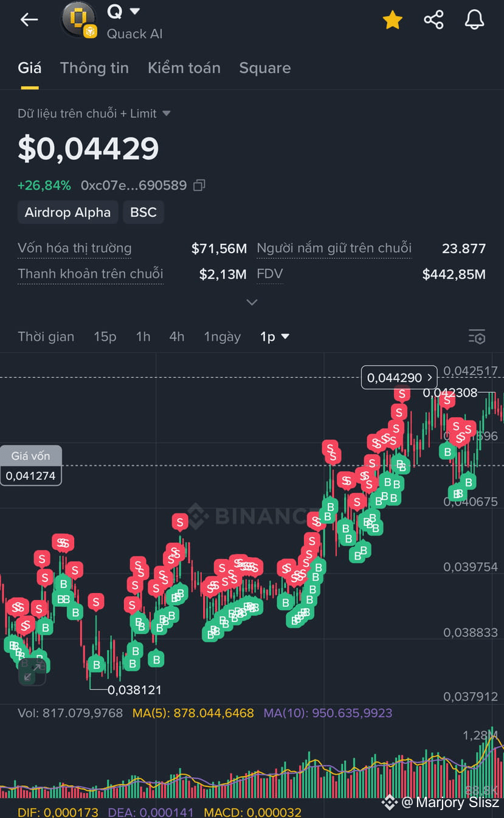Select the 15p timeframe
The height and width of the screenshot is (818, 504).
pyautogui.click(x=105, y=336)
